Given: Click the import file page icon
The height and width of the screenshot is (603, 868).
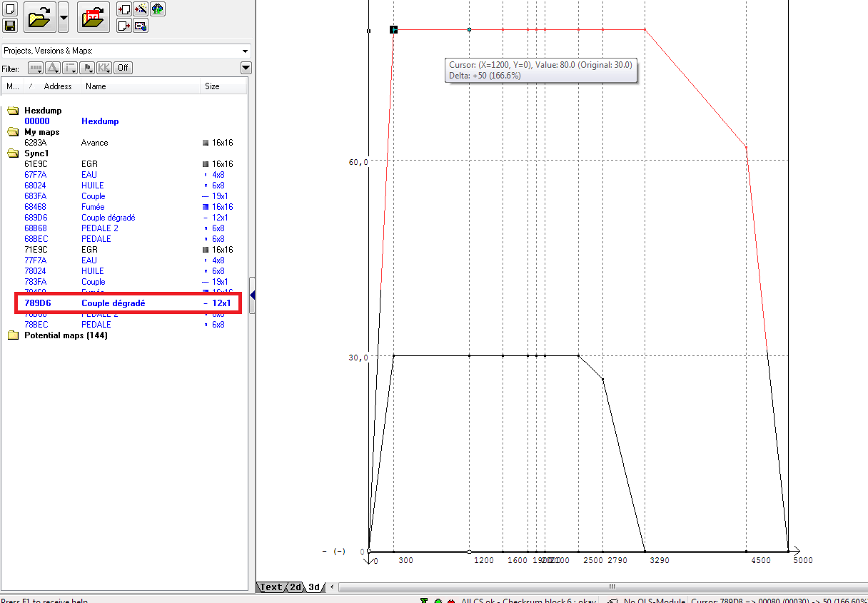Looking at the screenshot, I should pyautogui.click(x=123, y=9).
